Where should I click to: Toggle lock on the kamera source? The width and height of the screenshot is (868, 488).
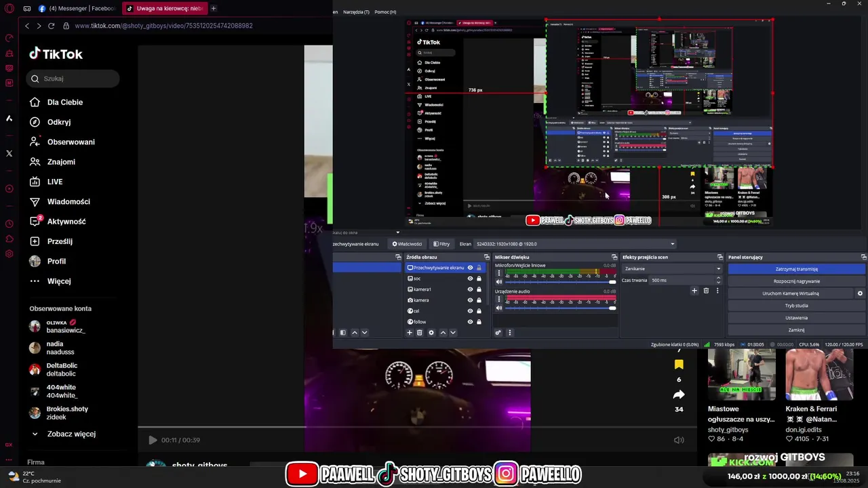pos(479,300)
